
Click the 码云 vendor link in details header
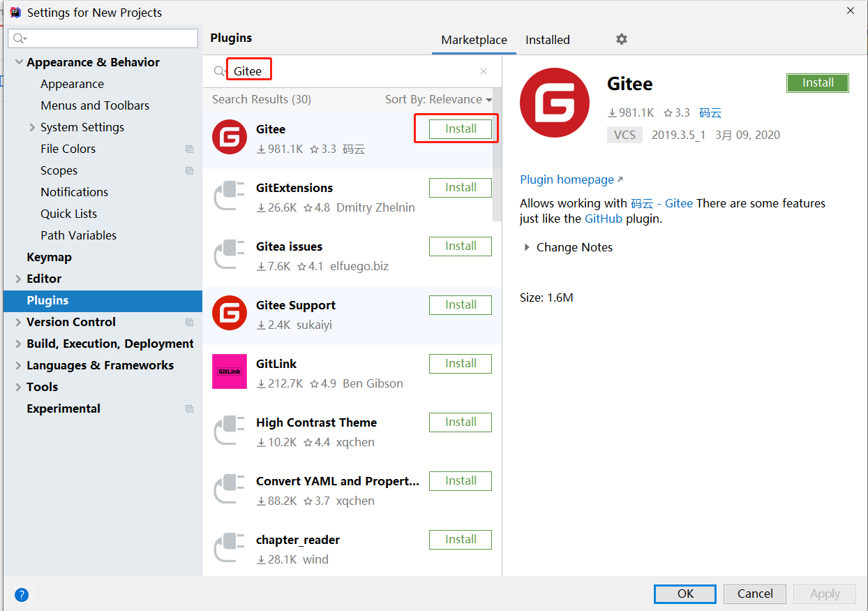point(710,112)
